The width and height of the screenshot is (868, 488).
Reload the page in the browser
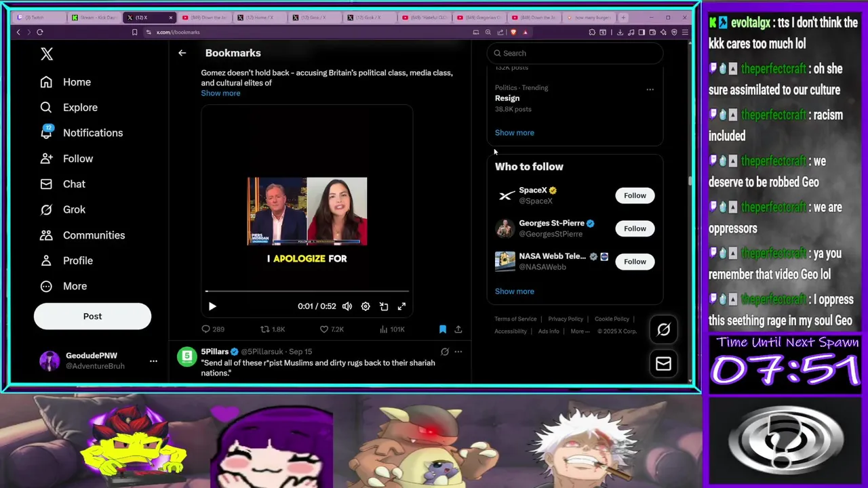coord(40,32)
